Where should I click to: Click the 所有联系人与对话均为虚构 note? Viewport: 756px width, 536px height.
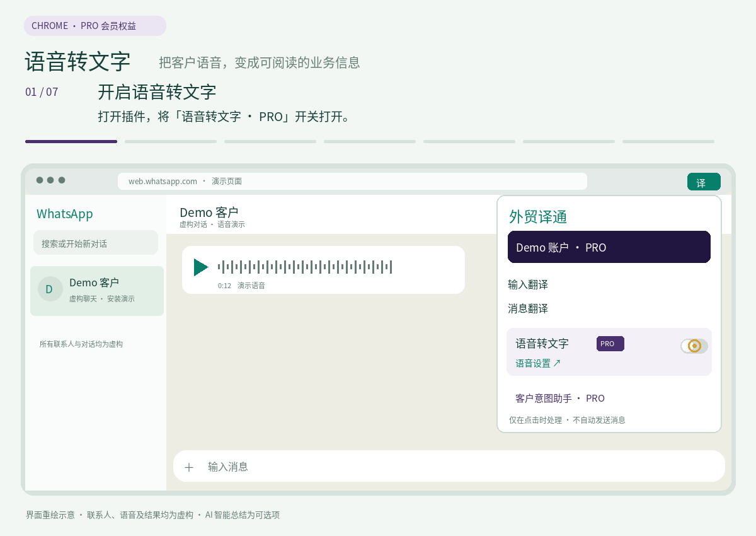point(81,344)
